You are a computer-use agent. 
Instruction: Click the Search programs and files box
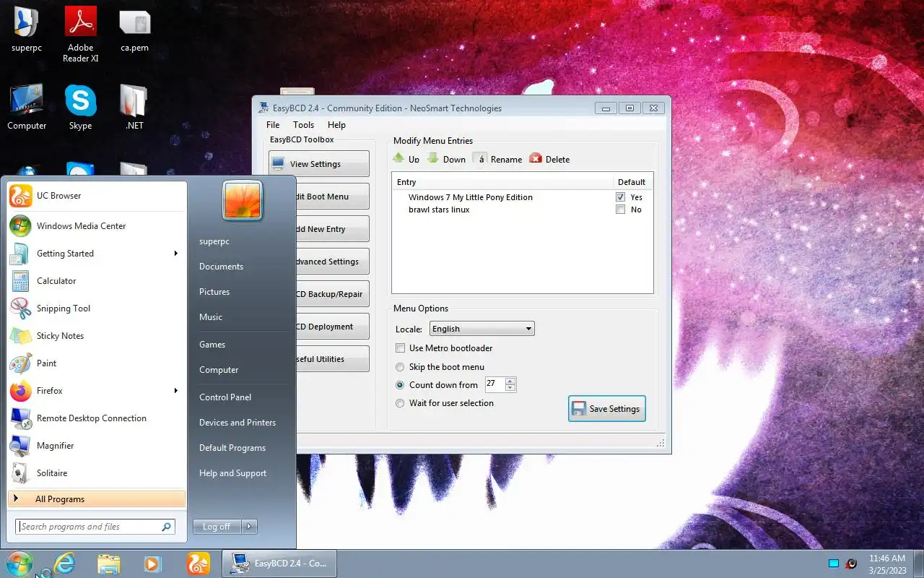pos(95,527)
